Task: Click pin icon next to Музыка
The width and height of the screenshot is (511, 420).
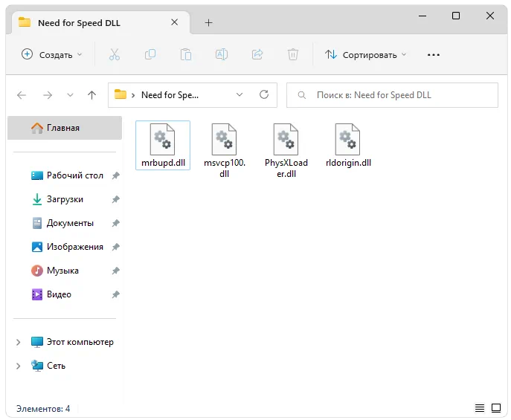Action: coord(116,271)
